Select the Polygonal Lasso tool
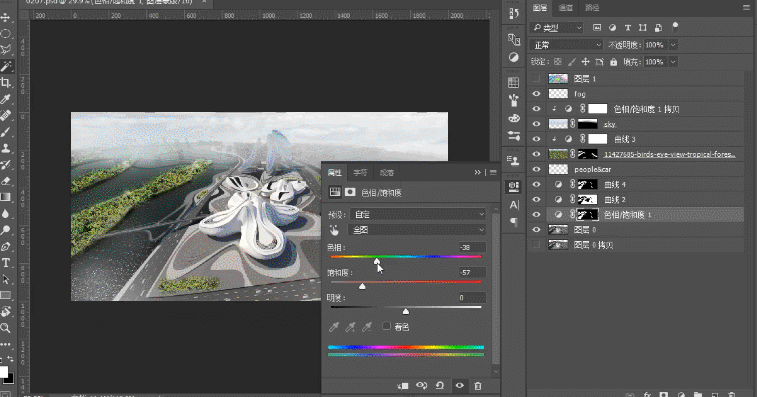This screenshot has height=397, width=757. pos(6,50)
